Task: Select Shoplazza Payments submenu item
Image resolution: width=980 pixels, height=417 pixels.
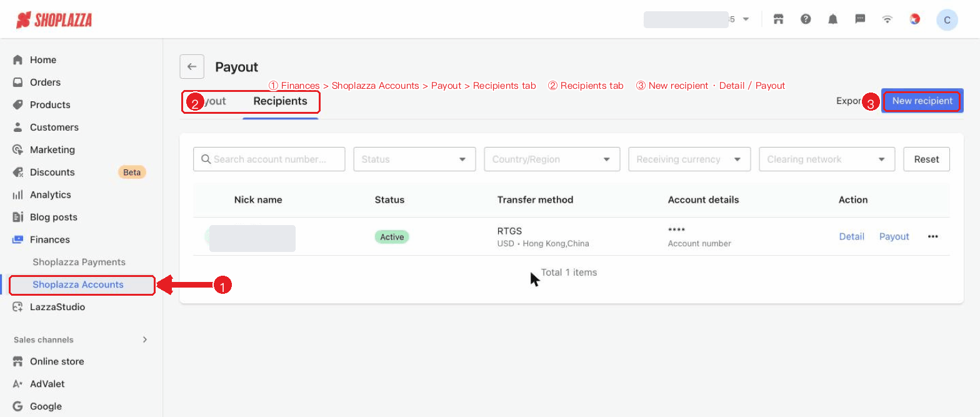Action: pos(79,262)
